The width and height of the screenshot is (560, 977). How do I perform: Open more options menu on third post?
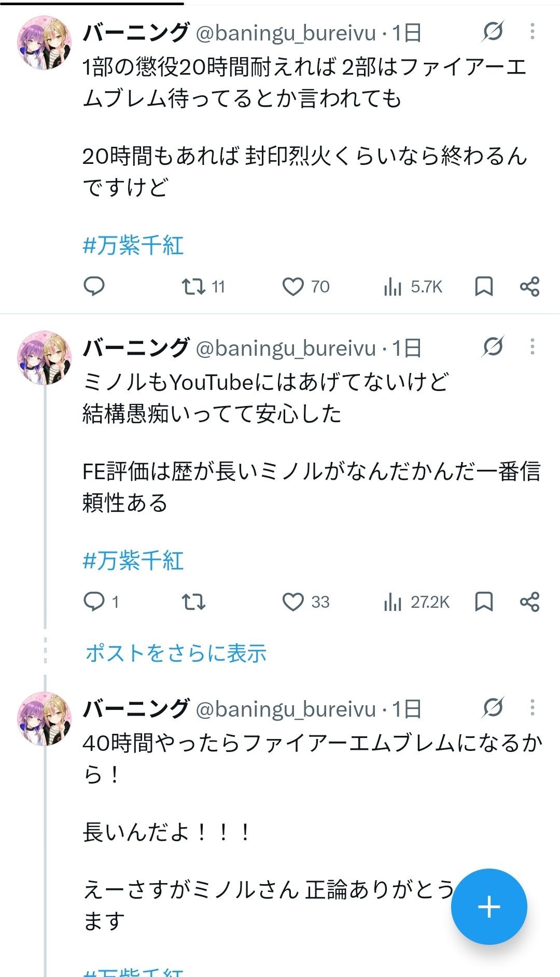532,708
